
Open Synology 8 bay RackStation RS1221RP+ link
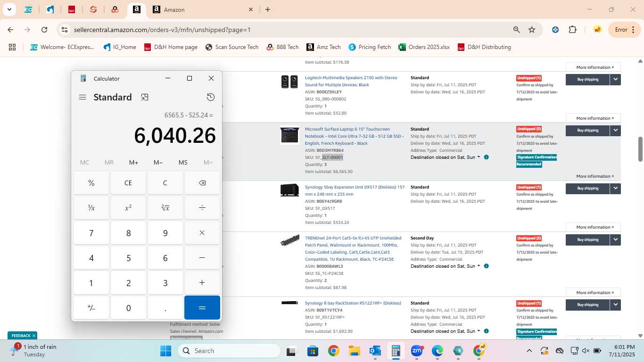pos(353,303)
